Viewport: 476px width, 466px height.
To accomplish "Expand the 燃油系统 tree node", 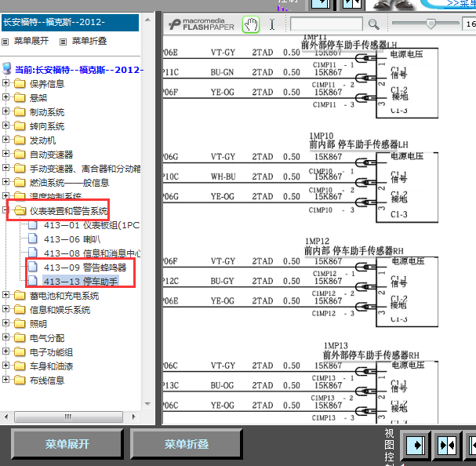I will coord(5,182).
